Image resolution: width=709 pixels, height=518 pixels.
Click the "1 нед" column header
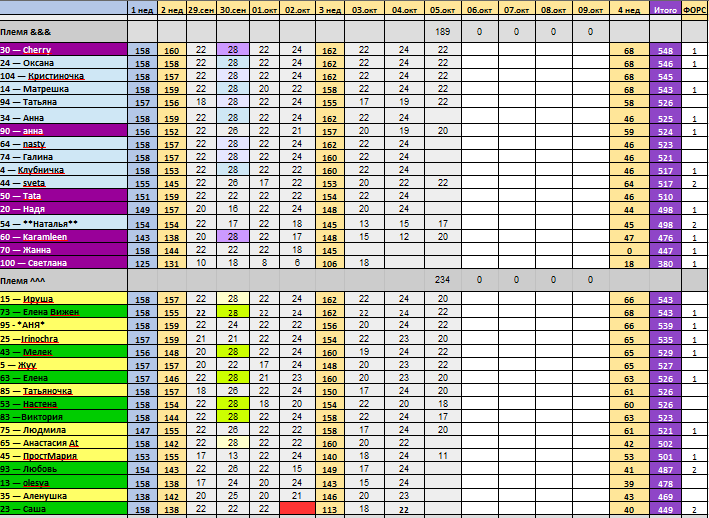coord(142,10)
